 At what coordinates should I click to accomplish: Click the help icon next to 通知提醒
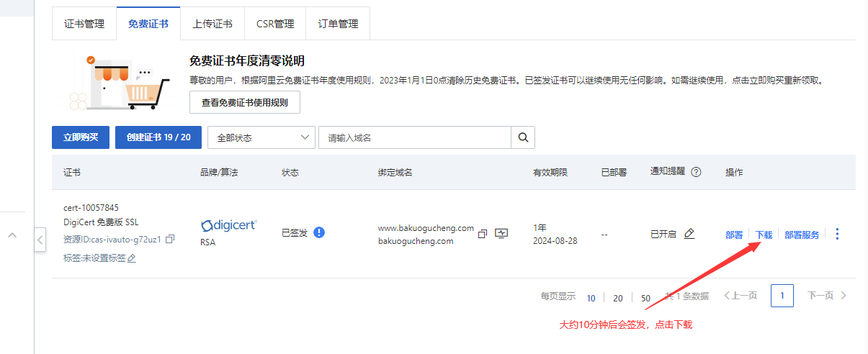tap(696, 173)
